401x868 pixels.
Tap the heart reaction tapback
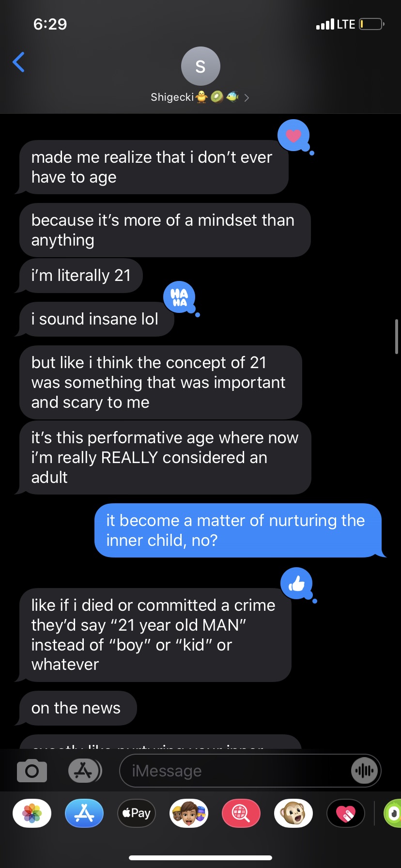click(293, 136)
